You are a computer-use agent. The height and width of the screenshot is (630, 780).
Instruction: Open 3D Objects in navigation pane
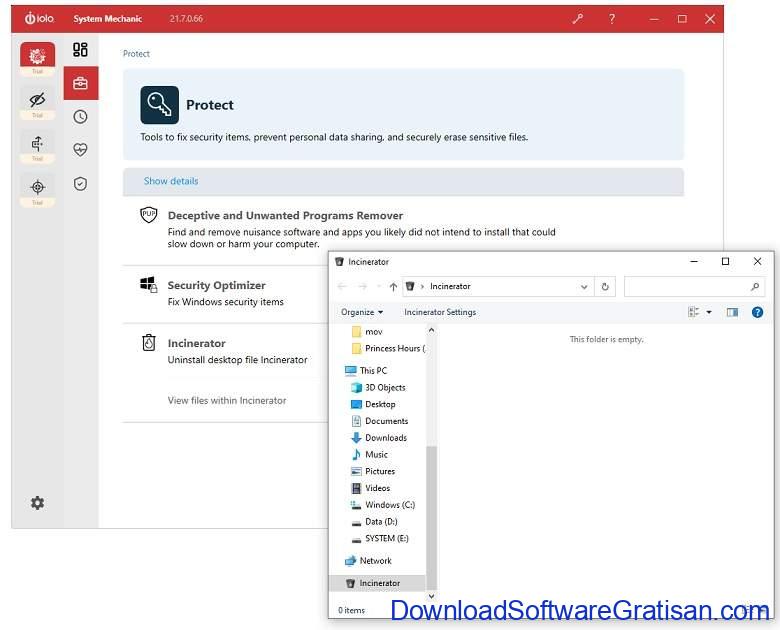click(x=378, y=387)
